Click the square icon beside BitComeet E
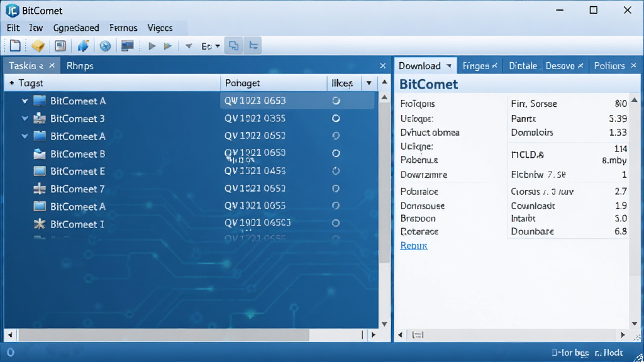Viewport: 644px width, 362px height. tap(40, 171)
